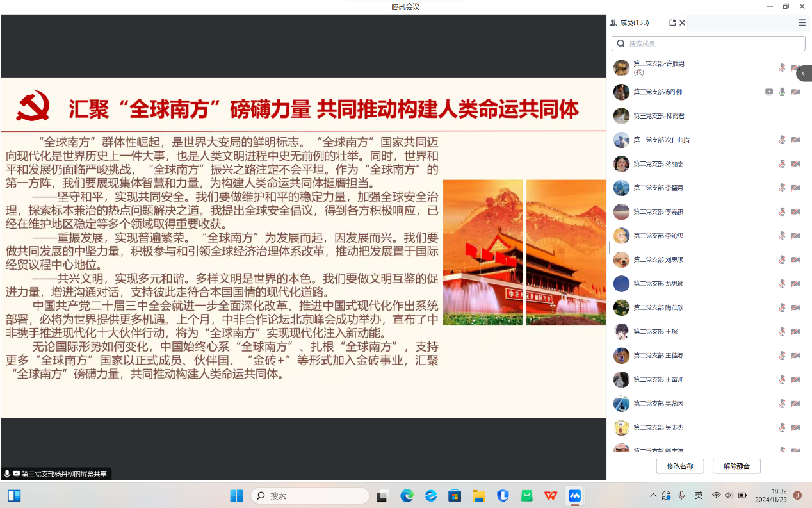Pop out the members panel window
This screenshot has height=508, width=812.
coord(672,22)
